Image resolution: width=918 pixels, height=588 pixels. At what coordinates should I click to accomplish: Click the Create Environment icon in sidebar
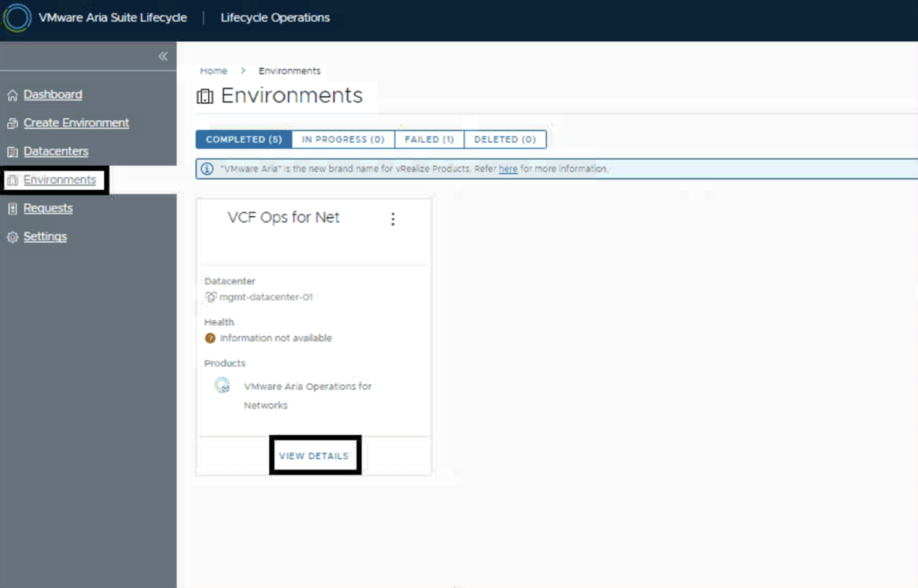click(x=13, y=124)
